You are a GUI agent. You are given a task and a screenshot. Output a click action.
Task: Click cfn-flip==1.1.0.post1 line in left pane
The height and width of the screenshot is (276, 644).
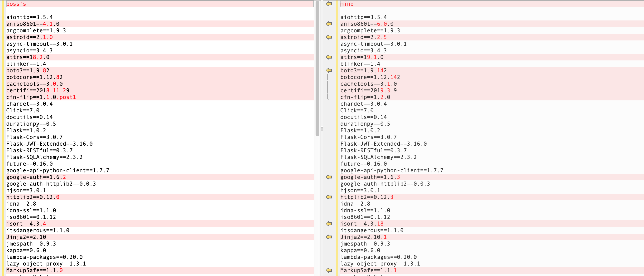point(41,97)
